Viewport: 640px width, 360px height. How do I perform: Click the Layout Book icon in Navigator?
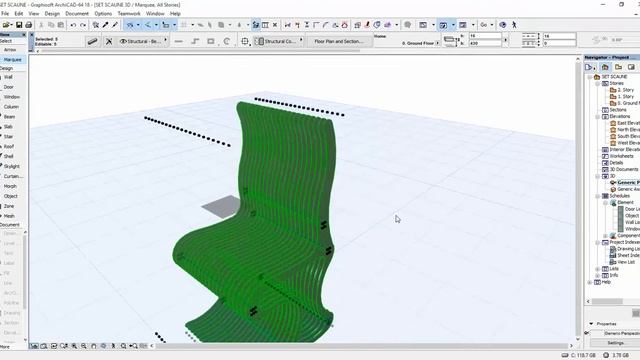631,67
